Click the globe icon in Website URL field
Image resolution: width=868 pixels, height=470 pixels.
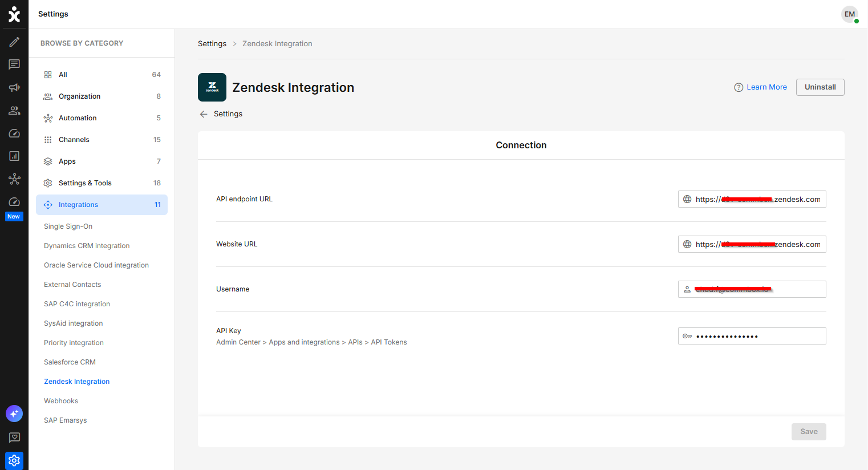[687, 244]
